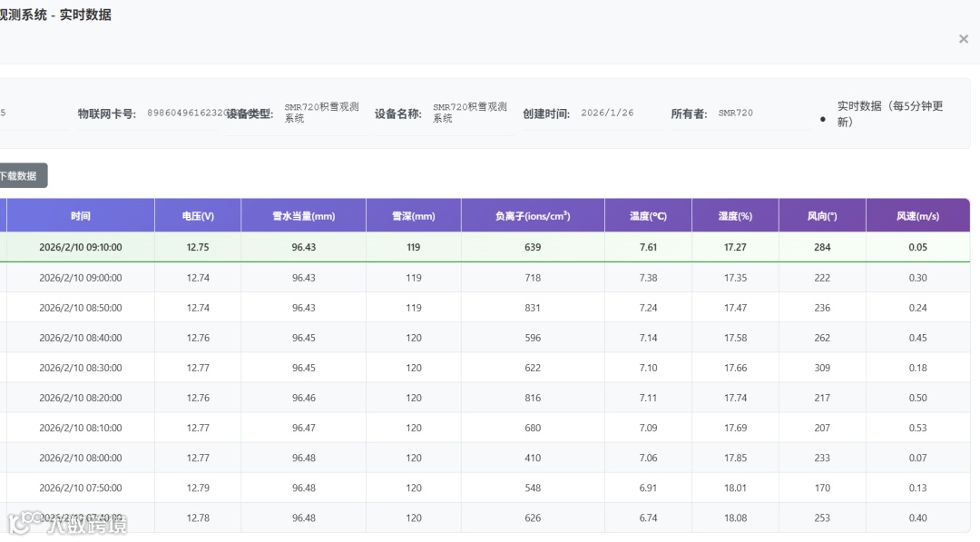Click snow water equivalent 96.47
Screen dimensions: 980x542
coord(304,428)
